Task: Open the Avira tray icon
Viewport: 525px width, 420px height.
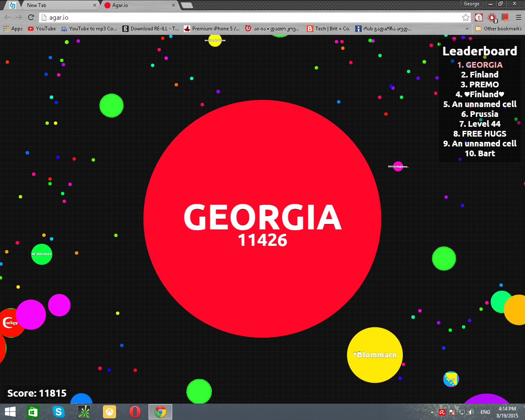Action: (442, 412)
